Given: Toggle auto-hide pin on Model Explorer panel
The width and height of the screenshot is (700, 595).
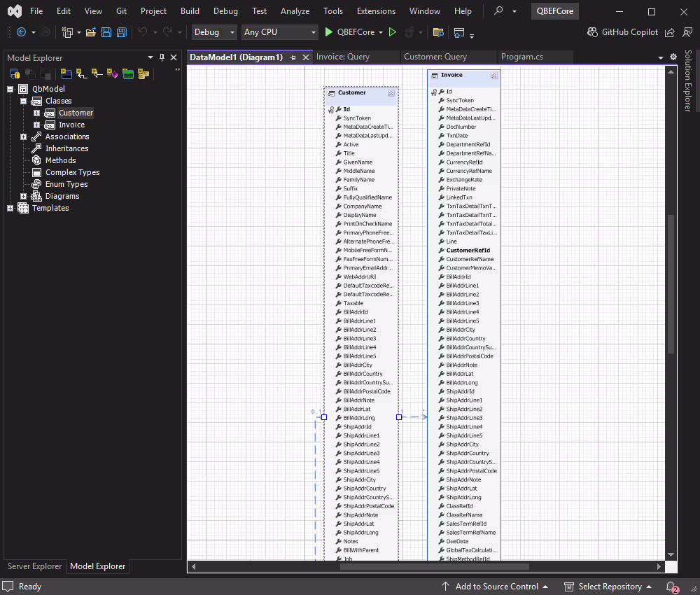Looking at the screenshot, I should [x=162, y=57].
